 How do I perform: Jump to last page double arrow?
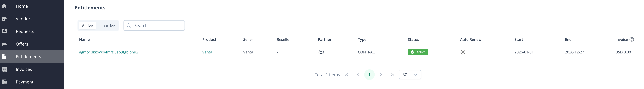coord(393,75)
